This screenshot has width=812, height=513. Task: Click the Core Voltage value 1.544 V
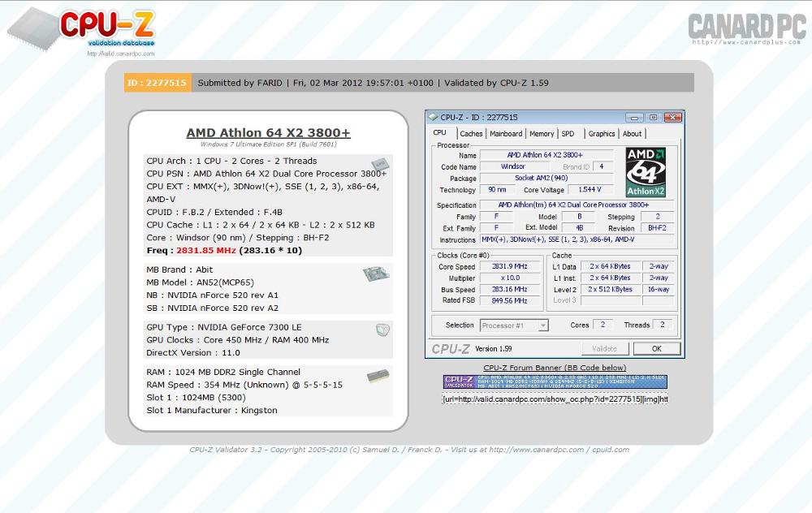tap(590, 189)
